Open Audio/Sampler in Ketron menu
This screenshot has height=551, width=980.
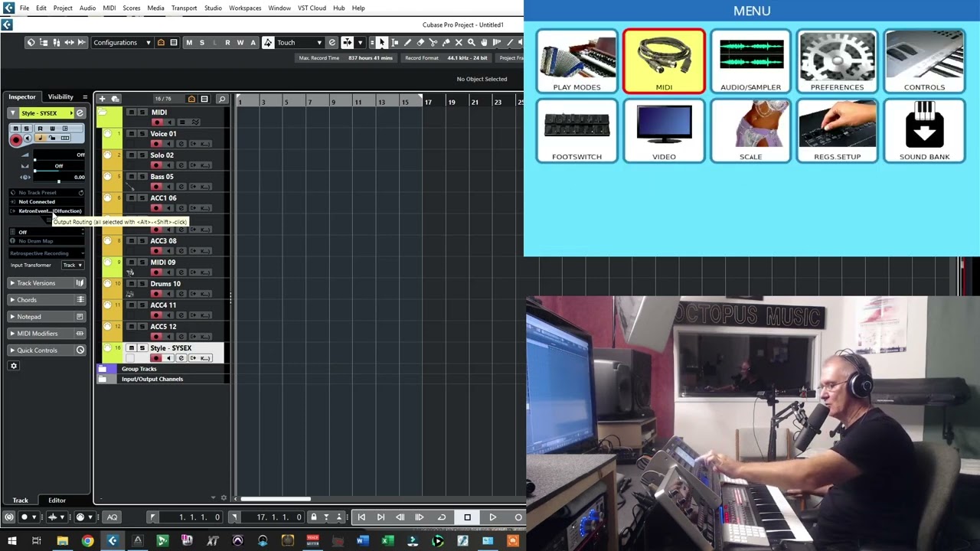[750, 61]
